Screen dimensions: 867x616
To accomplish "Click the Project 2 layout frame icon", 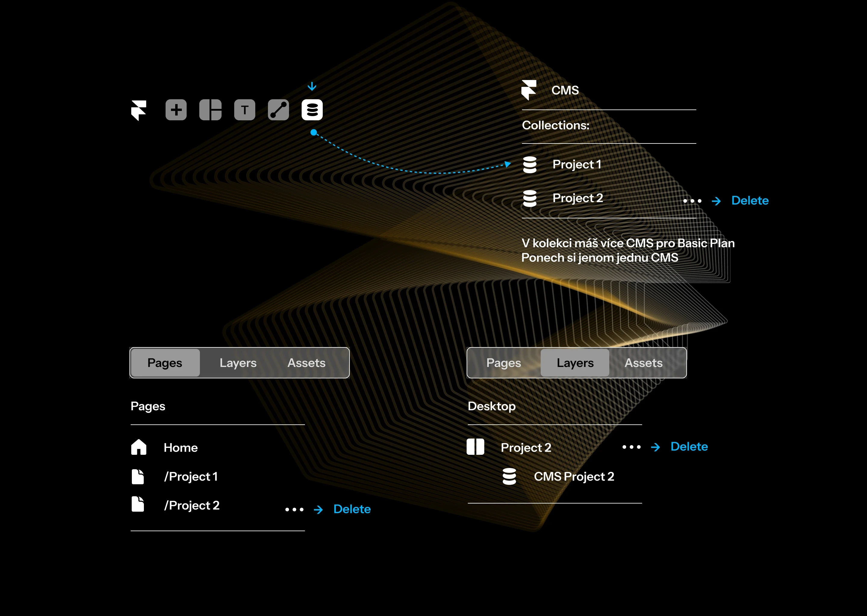I will (x=475, y=447).
